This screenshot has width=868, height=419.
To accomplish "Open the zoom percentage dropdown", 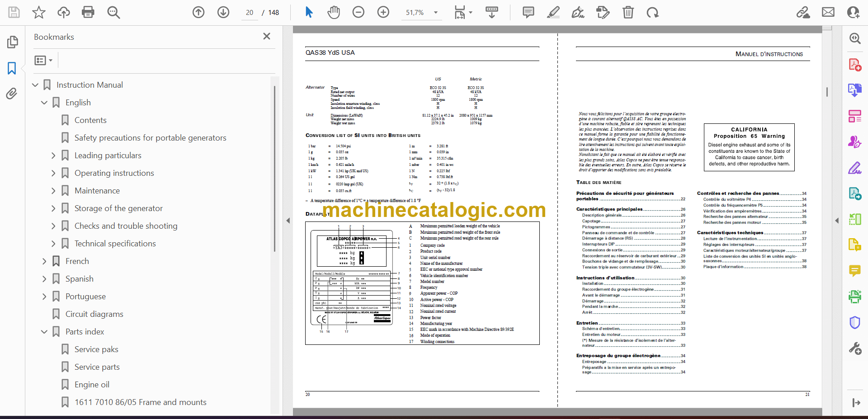I will 436,13.
